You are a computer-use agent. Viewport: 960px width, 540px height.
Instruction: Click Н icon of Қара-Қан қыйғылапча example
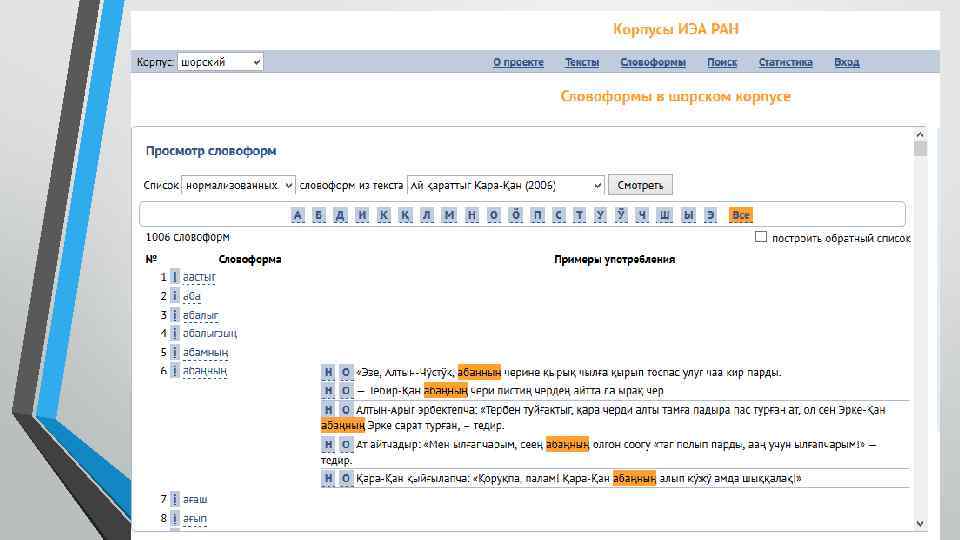[328, 478]
